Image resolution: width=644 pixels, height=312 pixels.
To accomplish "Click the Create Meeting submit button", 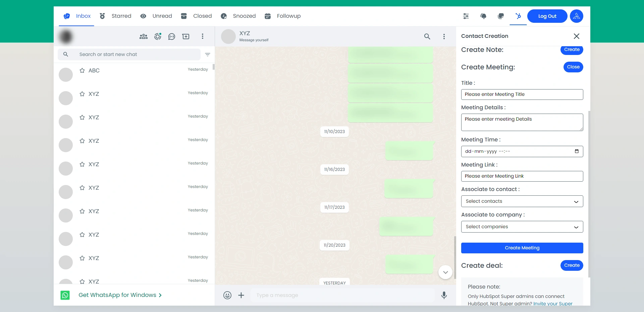I will [522, 248].
